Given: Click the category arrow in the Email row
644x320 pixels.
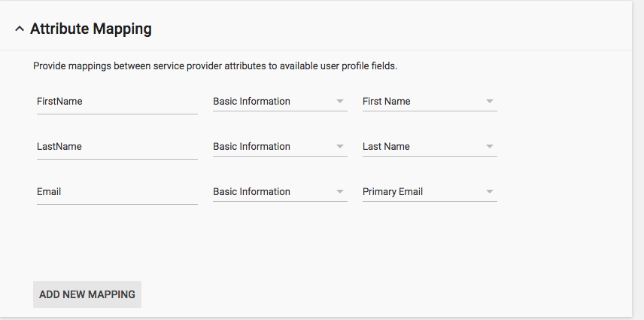Looking at the screenshot, I should coord(339,192).
